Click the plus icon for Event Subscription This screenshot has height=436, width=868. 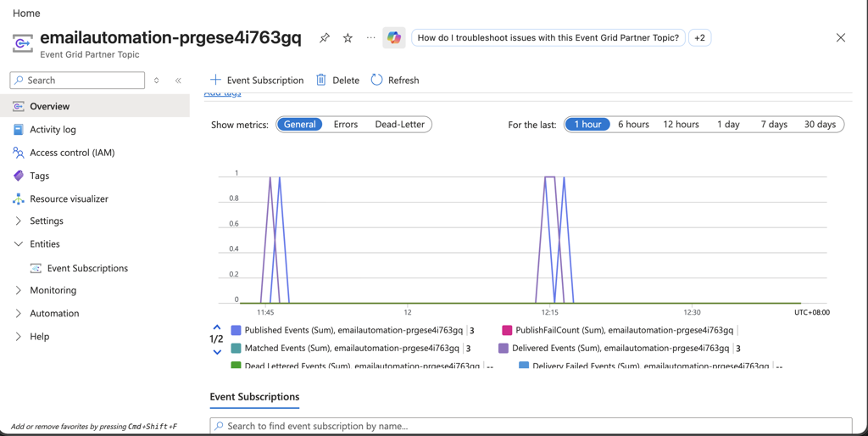(x=215, y=80)
